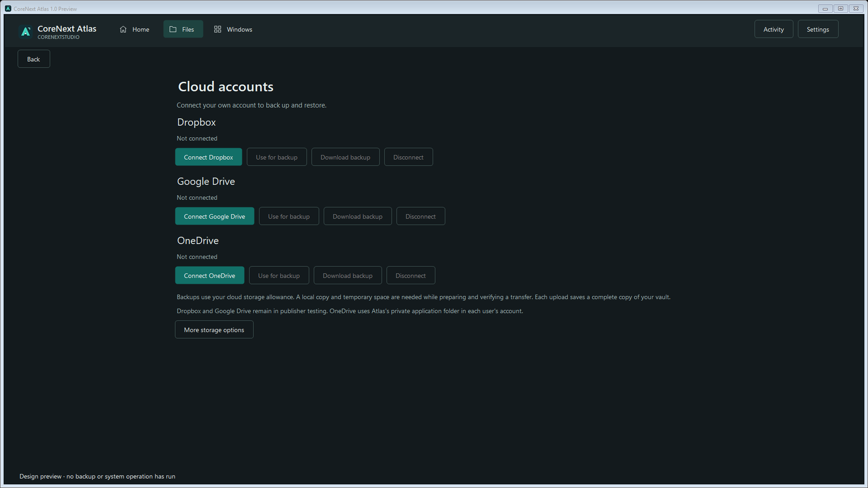Image resolution: width=868 pixels, height=488 pixels.
Task: Download backup from Dropbox
Action: coord(346,157)
